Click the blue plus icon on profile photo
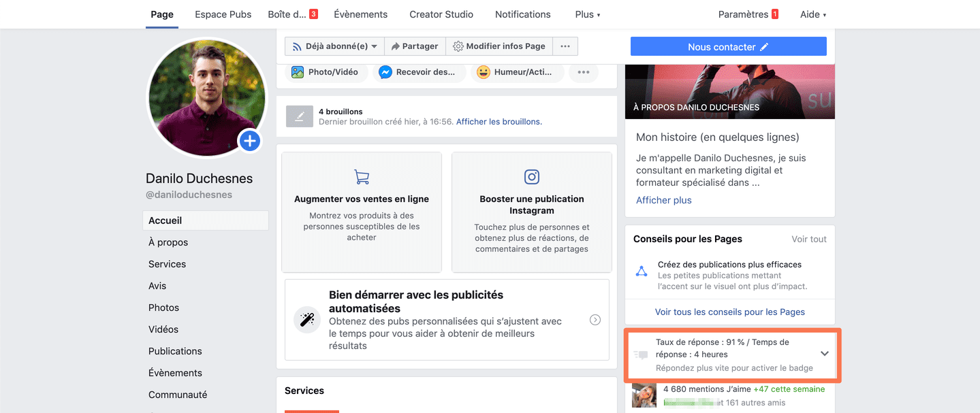 coord(250,141)
